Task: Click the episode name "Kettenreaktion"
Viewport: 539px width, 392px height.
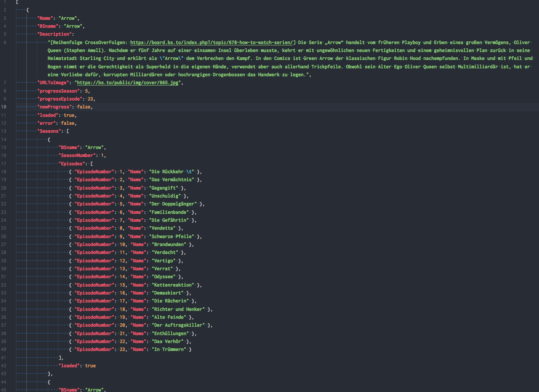Action: pos(173,285)
